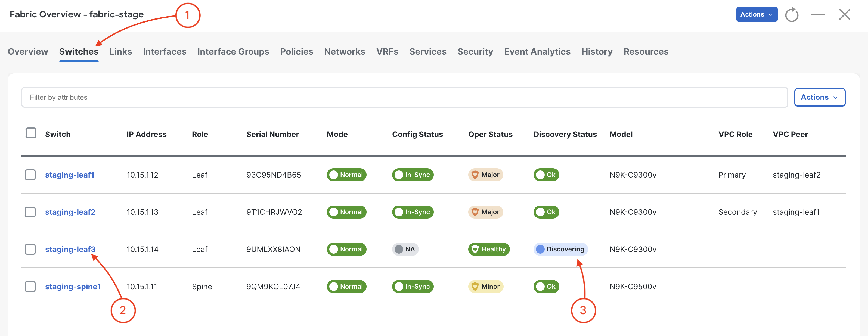This screenshot has height=336, width=868.
Task: Open the Event Analytics tab
Action: tap(537, 52)
